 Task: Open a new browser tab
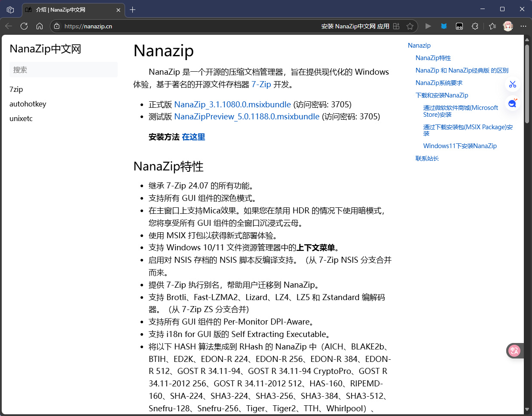[133, 9]
